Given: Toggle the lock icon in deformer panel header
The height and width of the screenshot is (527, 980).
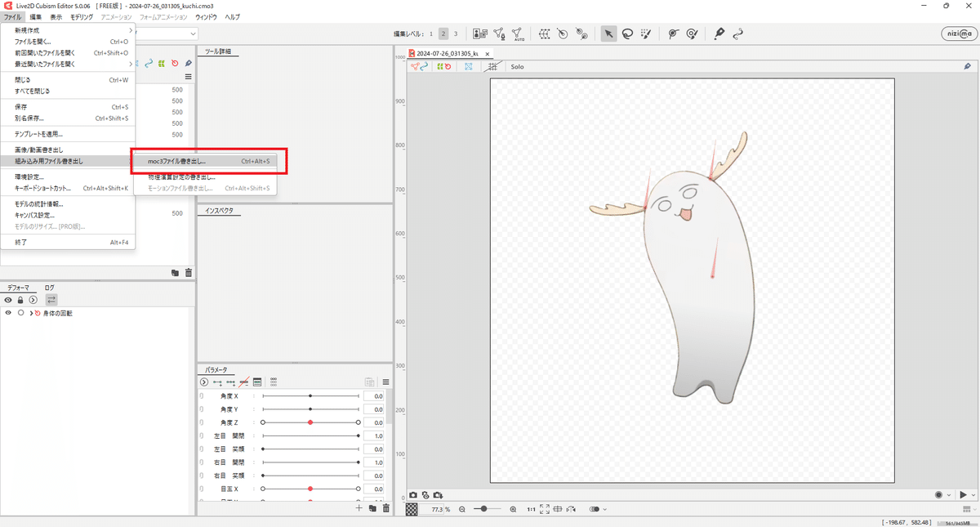Looking at the screenshot, I should (20, 300).
